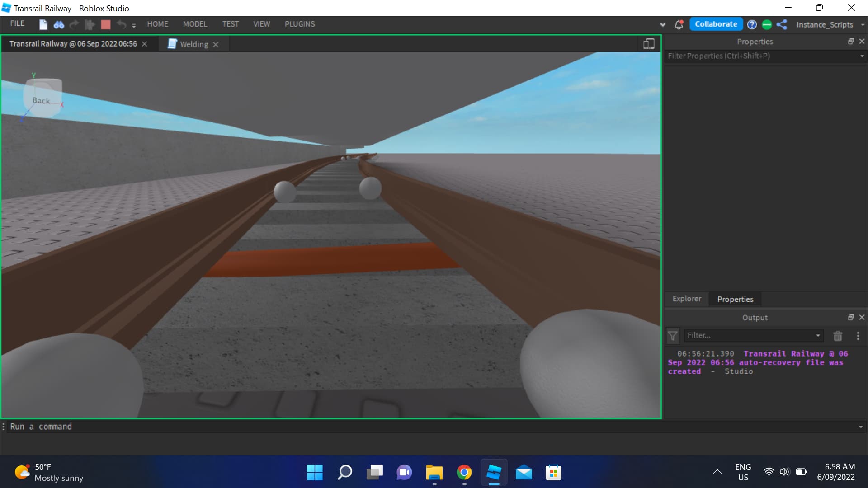Collapse the ribbon with the green minus icon
868x488 pixels.
[x=767, y=24]
